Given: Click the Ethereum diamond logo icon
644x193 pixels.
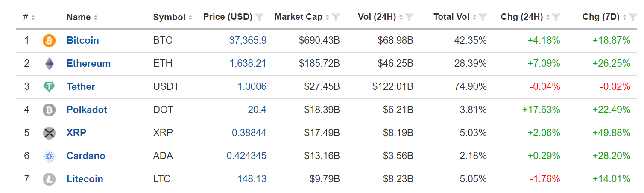Looking at the screenshot, I should click(x=49, y=64).
